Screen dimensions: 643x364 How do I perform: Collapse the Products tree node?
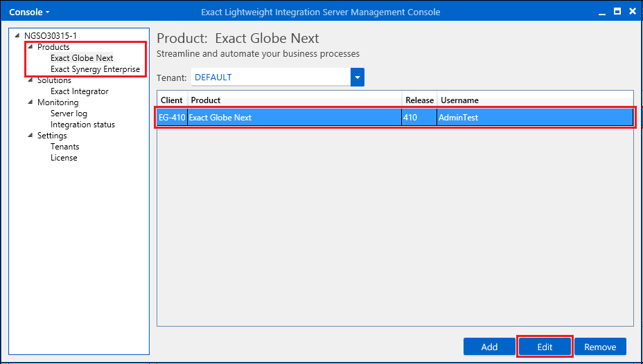pos(30,47)
